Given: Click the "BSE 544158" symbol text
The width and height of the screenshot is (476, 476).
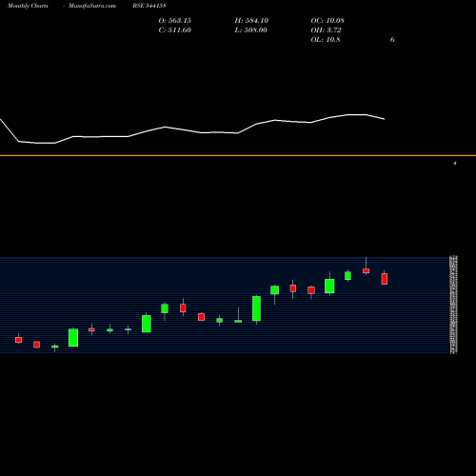Looking at the screenshot, I should (x=149, y=6).
